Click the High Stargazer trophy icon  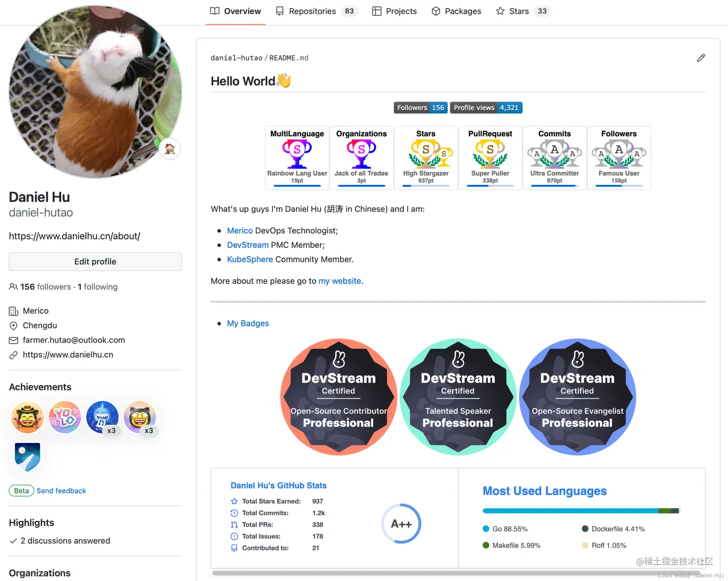pos(426,153)
